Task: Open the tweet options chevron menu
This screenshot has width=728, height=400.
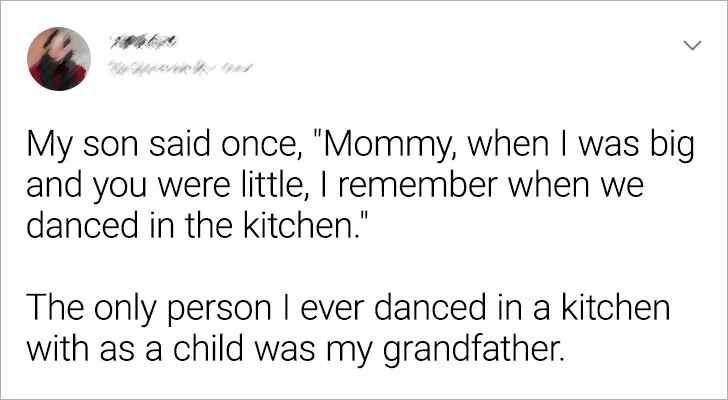Action: 689,47
